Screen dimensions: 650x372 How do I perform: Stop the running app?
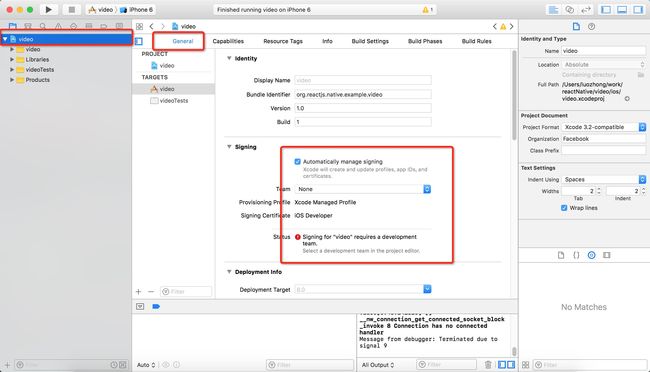(71, 9)
